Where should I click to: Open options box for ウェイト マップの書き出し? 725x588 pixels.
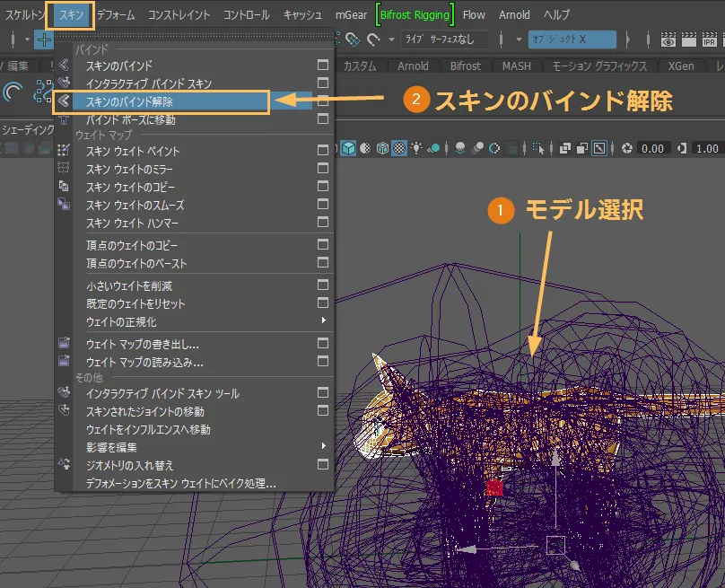[x=323, y=343]
